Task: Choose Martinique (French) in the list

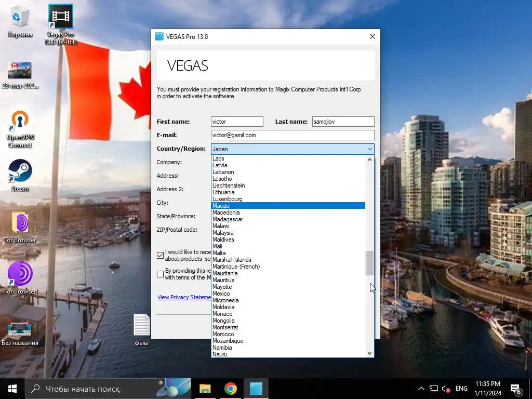Action: pyautogui.click(x=288, y=267)
